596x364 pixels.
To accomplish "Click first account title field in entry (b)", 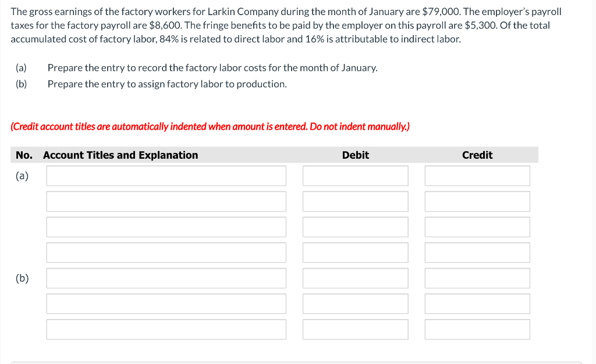I will (166, 278).
